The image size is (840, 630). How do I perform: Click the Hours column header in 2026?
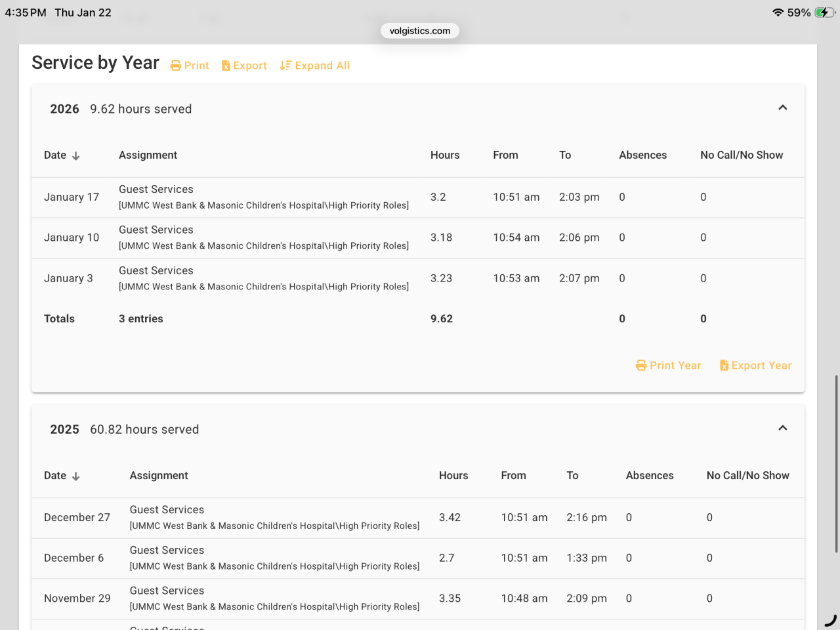click(444, 155)
